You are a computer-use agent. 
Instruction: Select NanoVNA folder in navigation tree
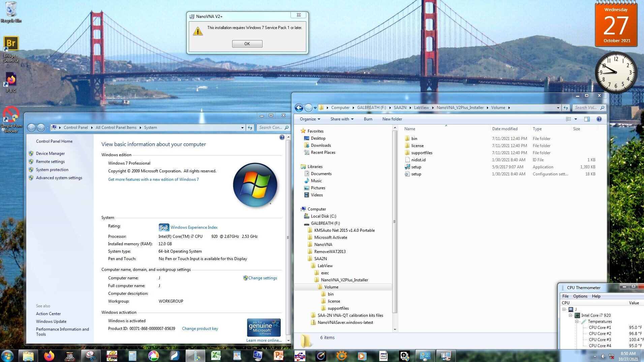323,245
